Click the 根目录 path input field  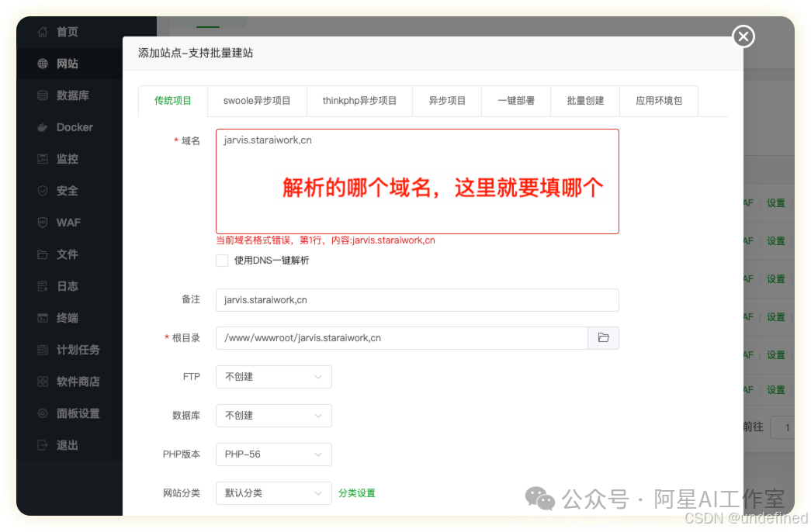[402, 338]
